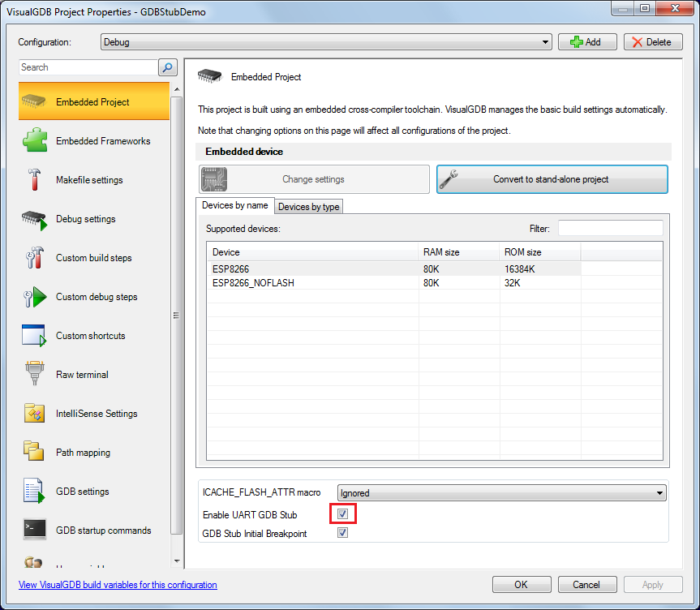The image size is (700, 610).
Task: Open View VisualGDB build variables link
Action: point(118,585)
